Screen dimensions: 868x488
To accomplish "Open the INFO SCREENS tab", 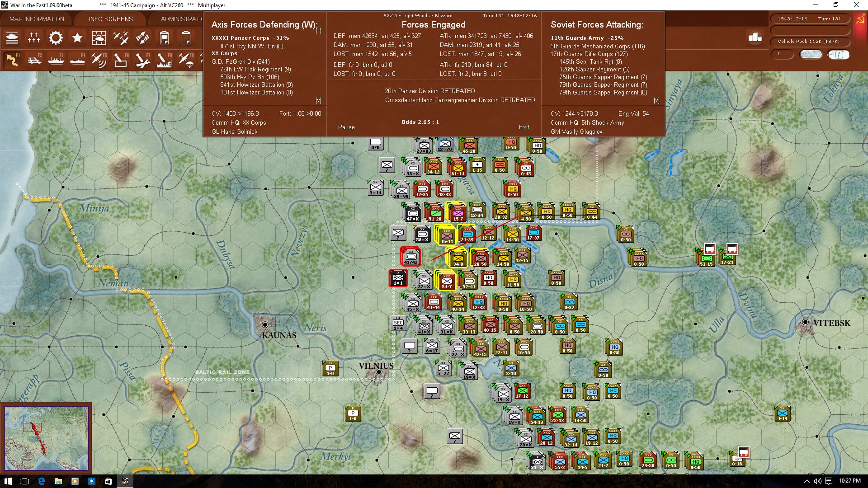I will click(111, 19).
